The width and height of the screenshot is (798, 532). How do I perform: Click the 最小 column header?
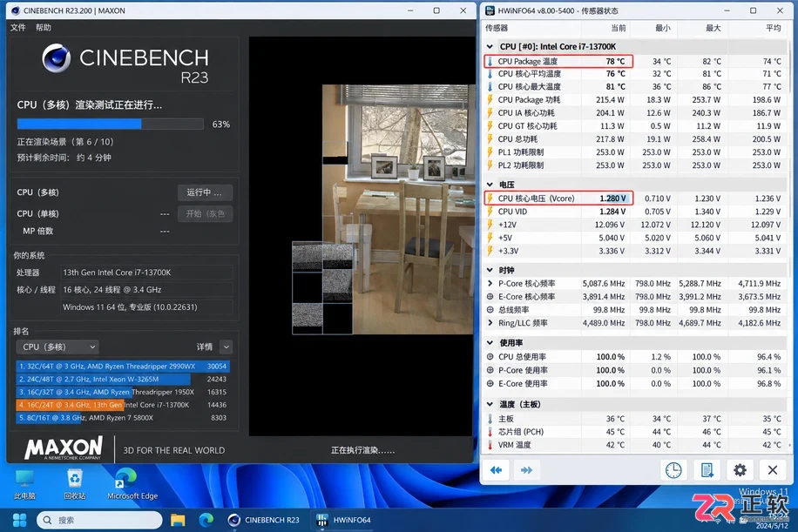point(663,28)
